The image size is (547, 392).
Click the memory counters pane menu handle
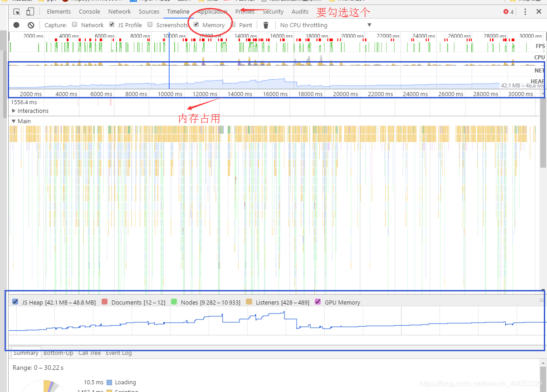[542, 300]
